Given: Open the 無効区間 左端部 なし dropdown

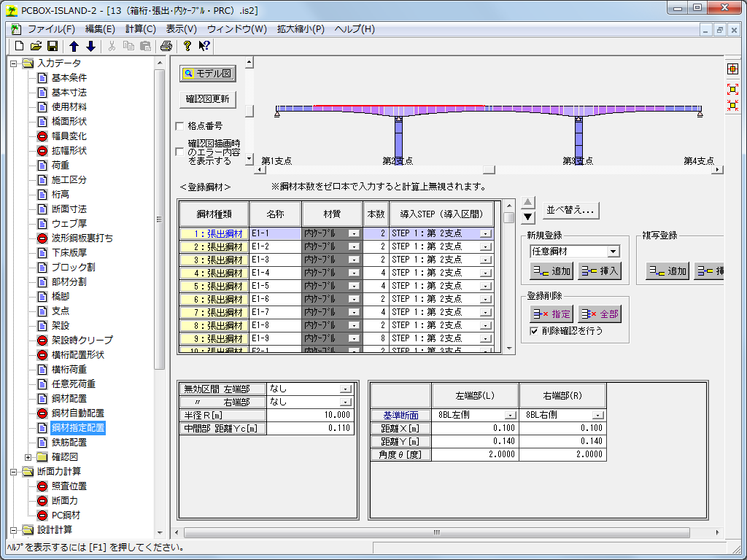Looking at the screenshot, I should click(346, 389).
